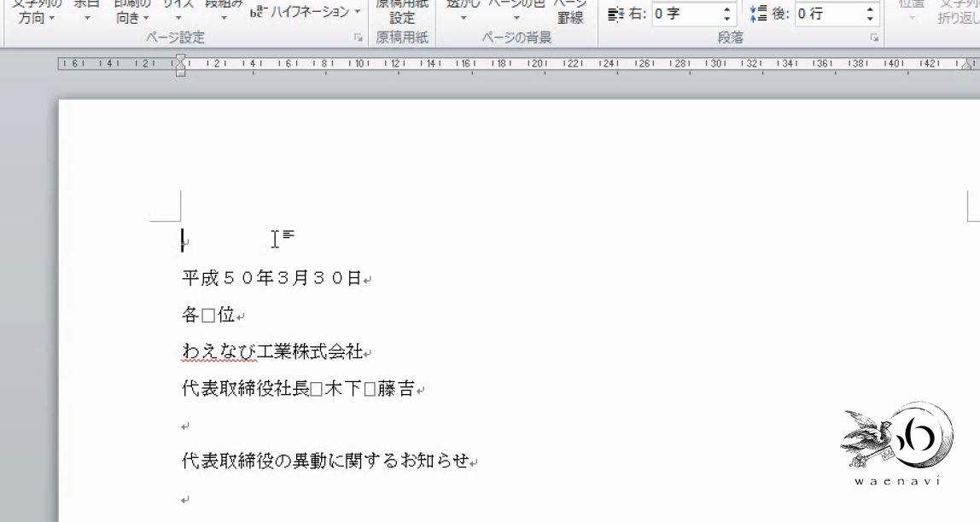Decrease the 右 indent with down arrow

pyautogui.click(x=726, y=18)
